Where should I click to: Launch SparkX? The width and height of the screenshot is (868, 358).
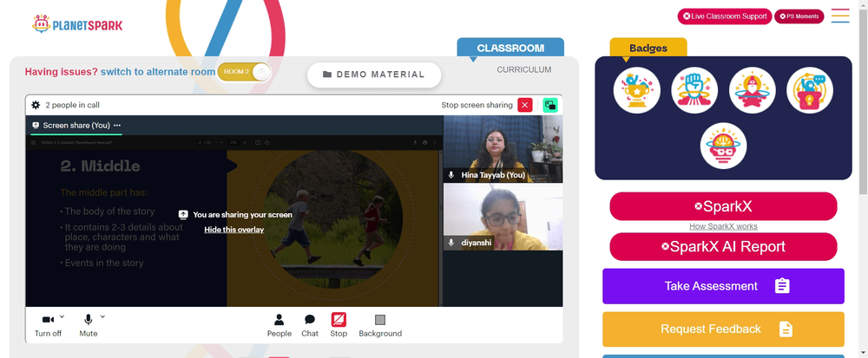pyautogui.click(x=723, y=206)
